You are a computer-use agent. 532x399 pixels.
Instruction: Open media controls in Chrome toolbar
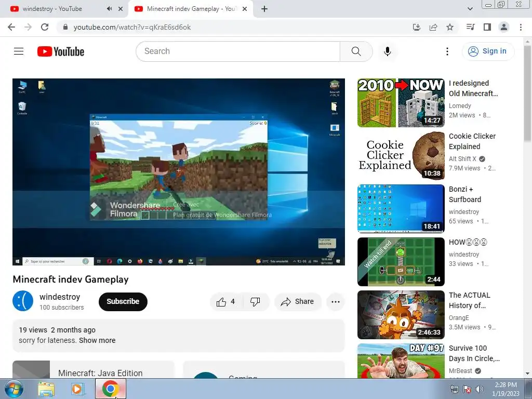(x=471, y=27)
